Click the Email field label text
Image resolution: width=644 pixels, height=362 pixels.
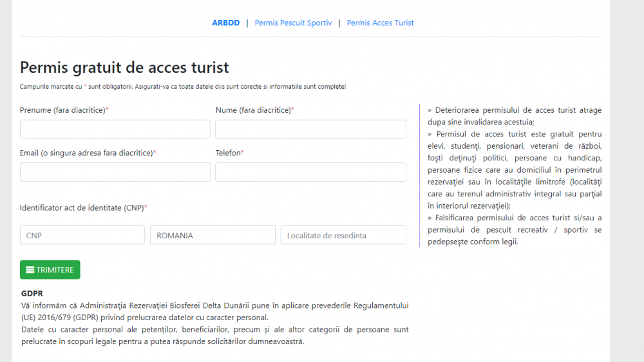tap(88, 153)
